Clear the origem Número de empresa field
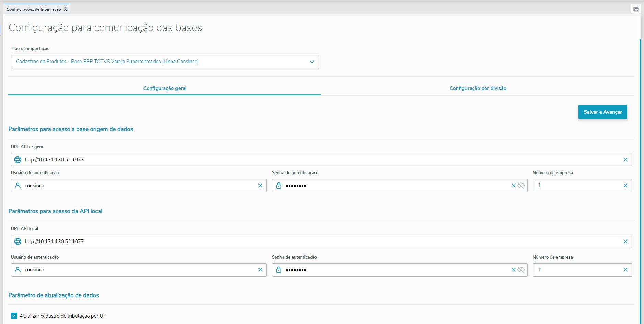The height and width of the screenshot is (324, 644). (x=625, y=186)
